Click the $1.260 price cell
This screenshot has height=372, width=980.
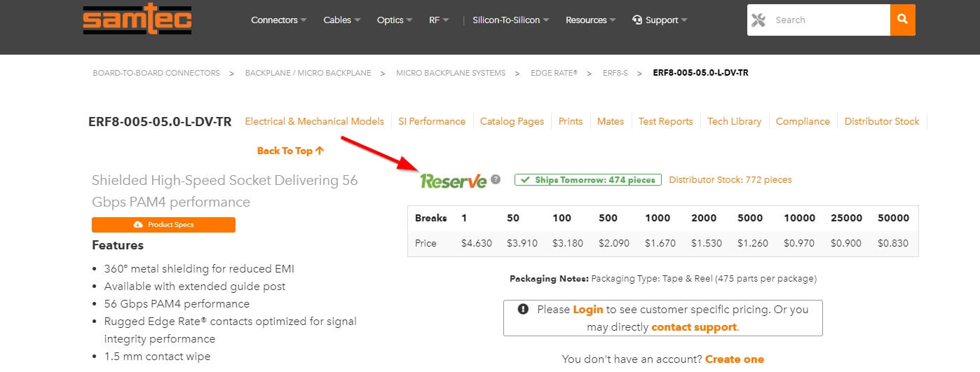pos(753,243)
